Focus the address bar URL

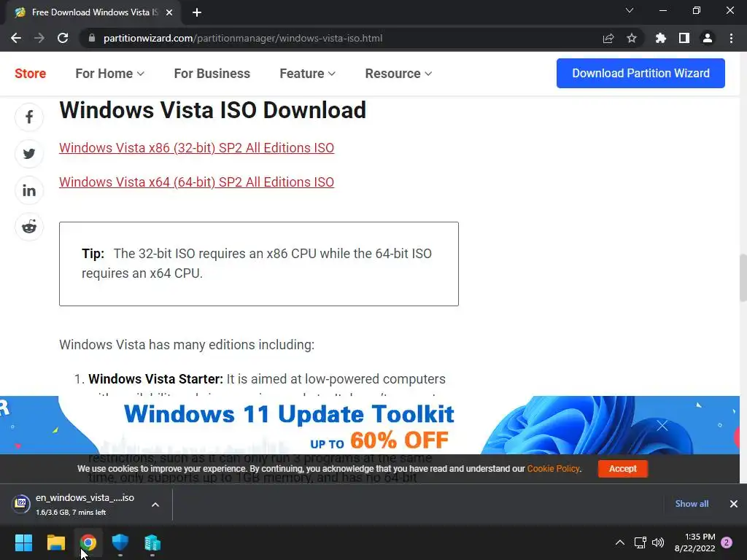tap(243, 38)
